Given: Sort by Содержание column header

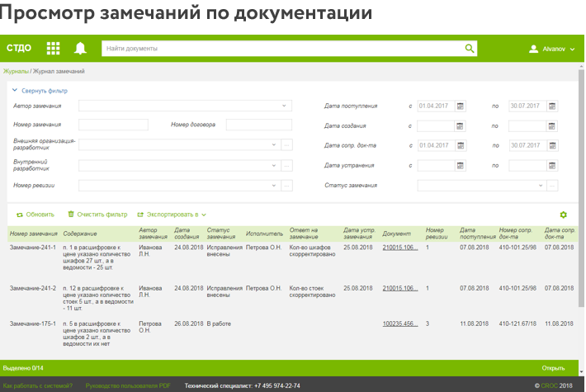Looking at the screenshot, I should (x=80, y=234).
